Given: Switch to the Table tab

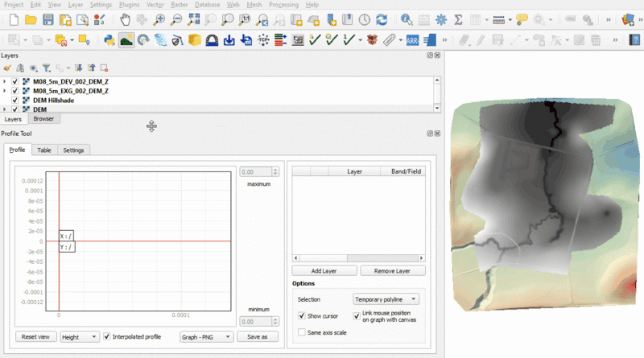Looking at the screenshot, I should coord(44,150).
